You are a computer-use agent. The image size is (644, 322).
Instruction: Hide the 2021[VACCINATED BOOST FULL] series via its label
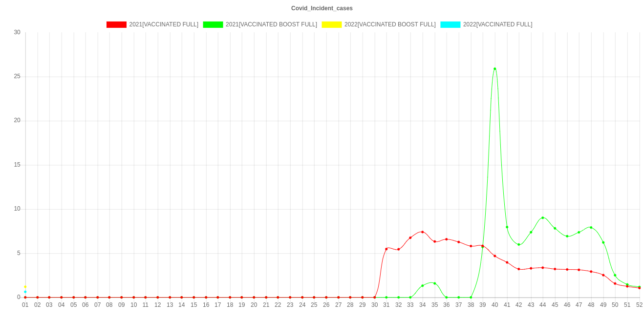coord(271,24)
